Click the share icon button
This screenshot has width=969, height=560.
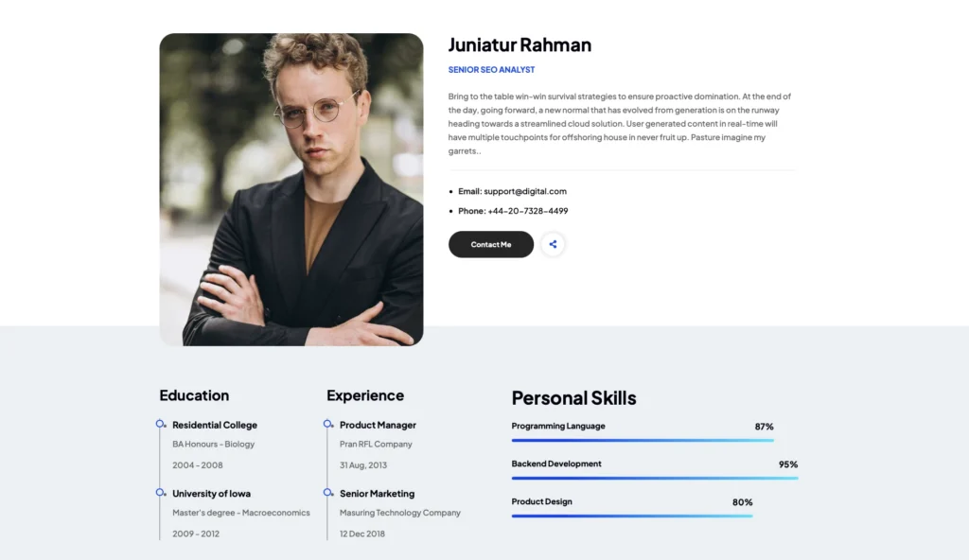pyautogui.click(x=553, y=244)
